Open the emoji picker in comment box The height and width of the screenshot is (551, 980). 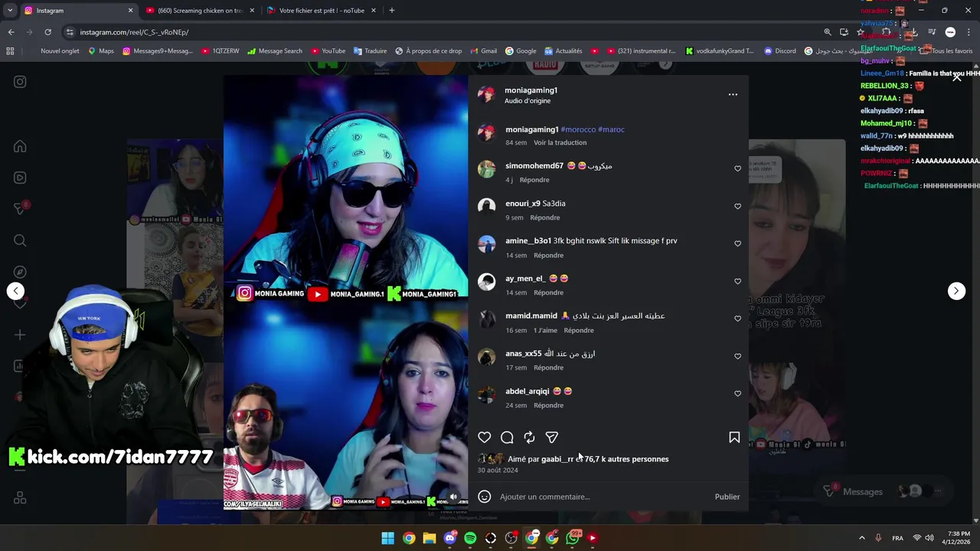click(x=484, y=497)
